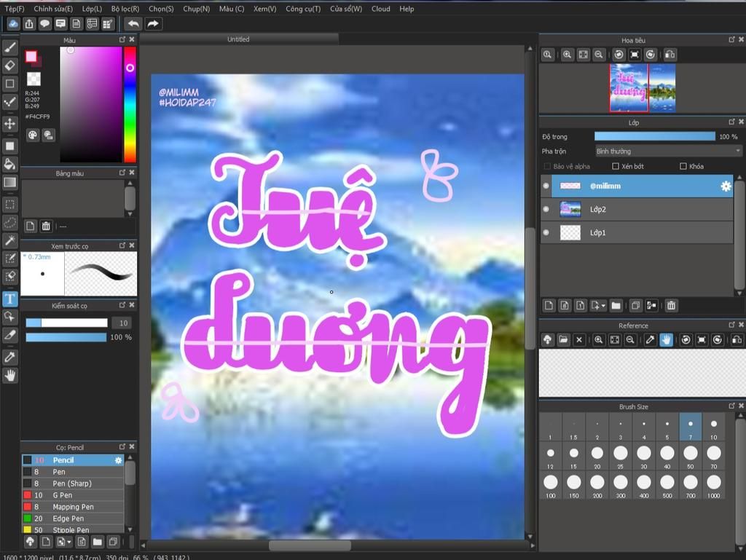Click the foreground pink color swatch
Screen dimensions: 746x560
pos(31,57)
